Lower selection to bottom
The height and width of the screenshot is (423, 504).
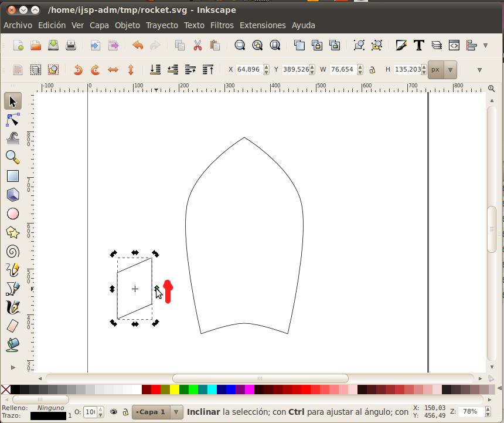pos(155,70)
